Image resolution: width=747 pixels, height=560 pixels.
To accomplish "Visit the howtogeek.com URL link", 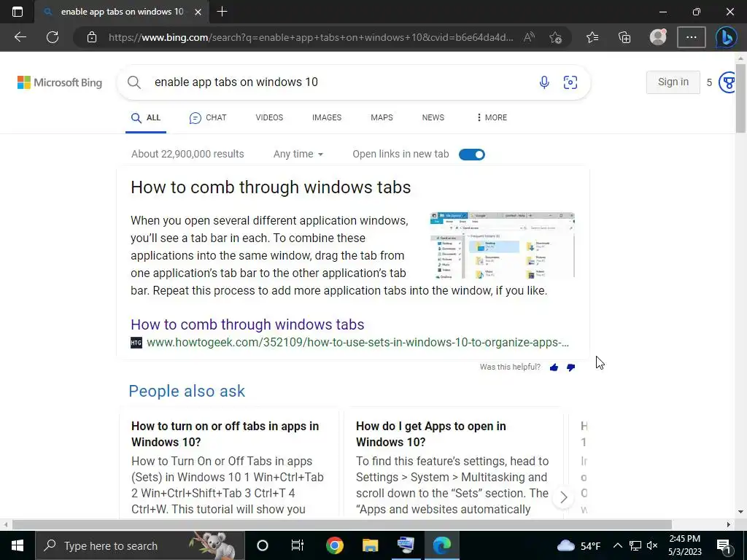I will pos(357,343).
